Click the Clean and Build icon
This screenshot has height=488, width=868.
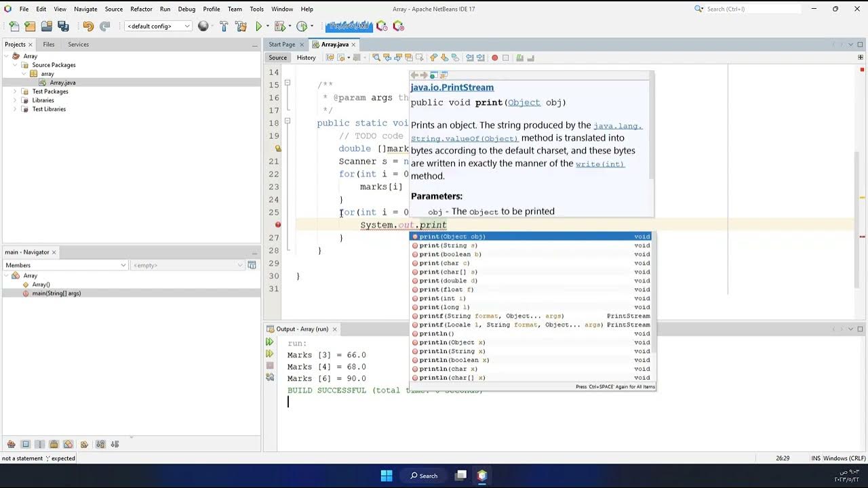pos(241,26)
